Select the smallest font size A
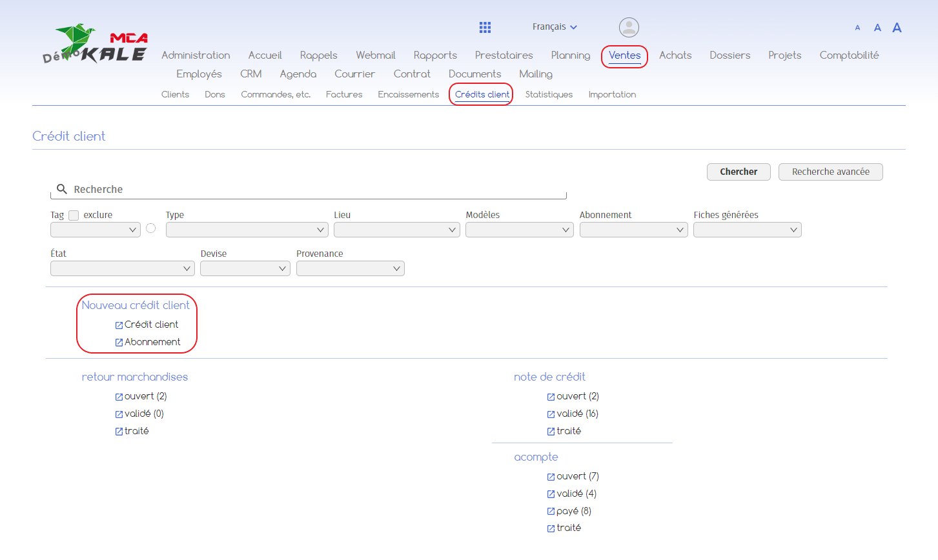The image size is (938, 560). (x=857, y=28)
